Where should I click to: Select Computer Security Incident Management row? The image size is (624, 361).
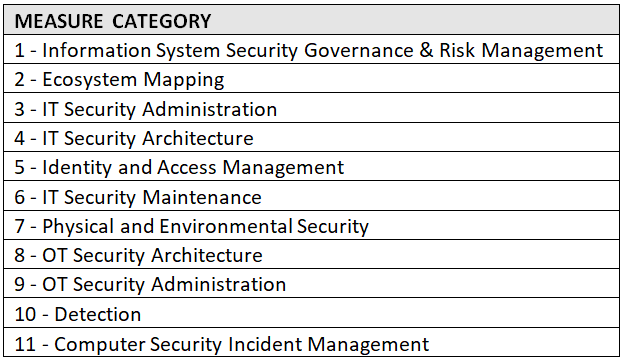tap(312, 343)
